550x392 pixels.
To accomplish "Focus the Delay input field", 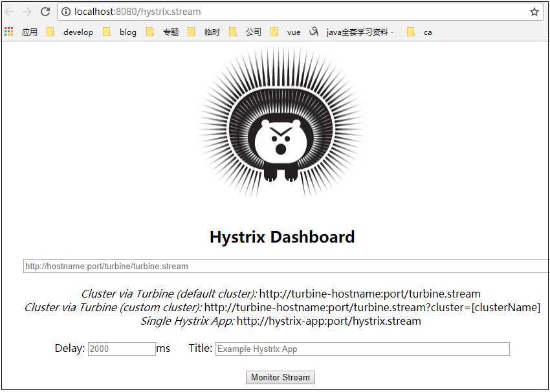I will click(122, 349).
